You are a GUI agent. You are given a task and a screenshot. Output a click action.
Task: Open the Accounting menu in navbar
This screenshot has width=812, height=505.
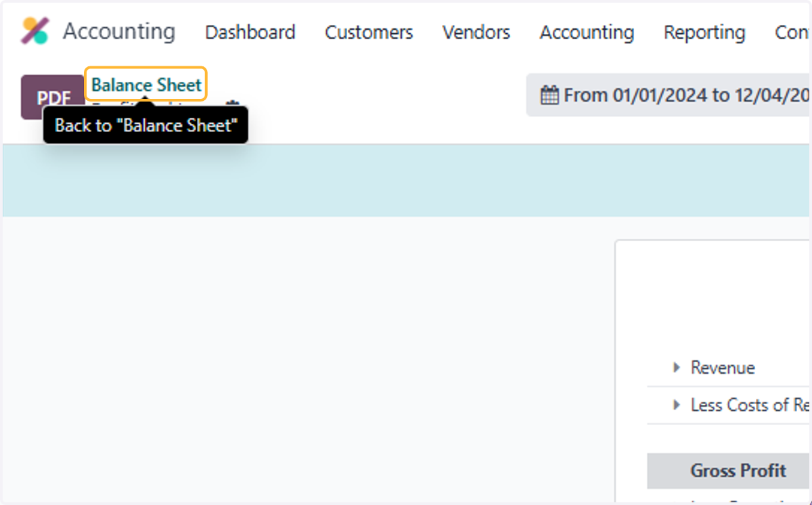587,32
